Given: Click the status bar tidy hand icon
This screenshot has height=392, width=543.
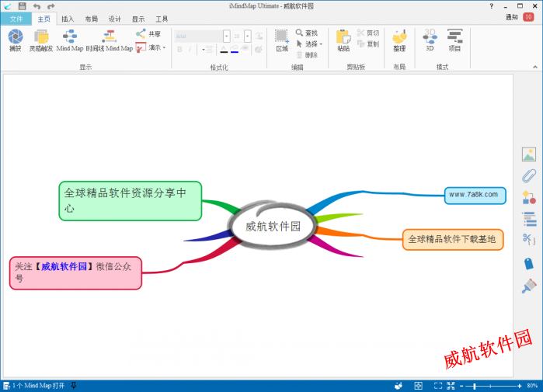Looking at the screenshot, I should [x=399, y=386].
